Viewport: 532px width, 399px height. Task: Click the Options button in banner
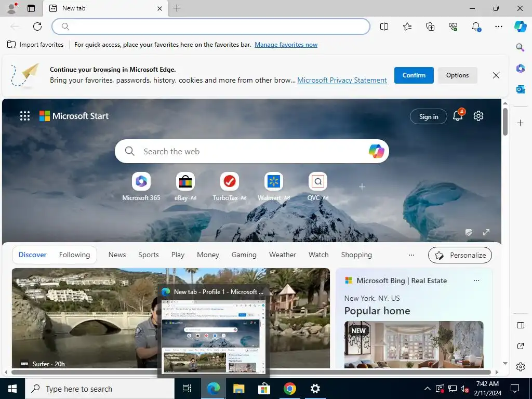(x=457, y=75)
